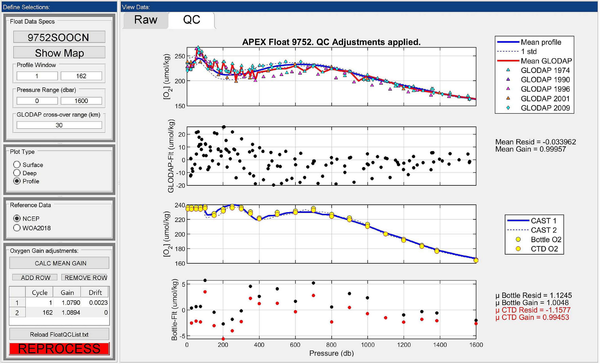Click the Mean Gain = 0.99957 text
This screenshot has height=364, width=600.
click(531, 149)
